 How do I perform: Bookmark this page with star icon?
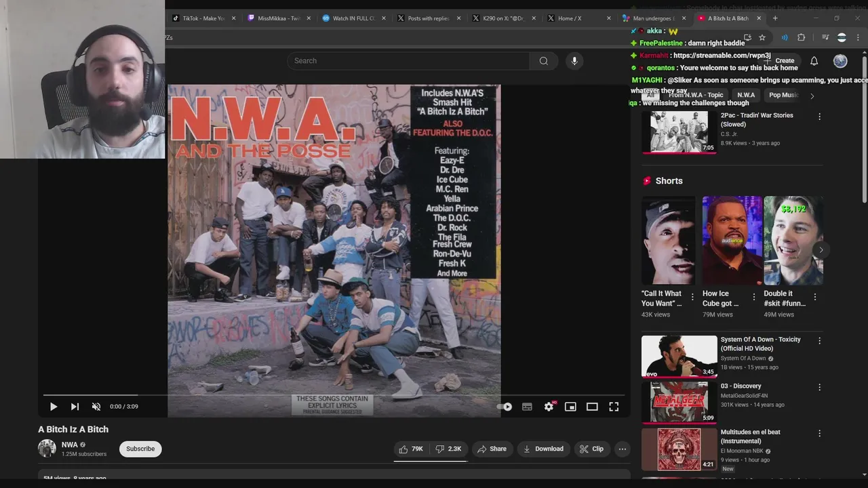coord(762,37)
